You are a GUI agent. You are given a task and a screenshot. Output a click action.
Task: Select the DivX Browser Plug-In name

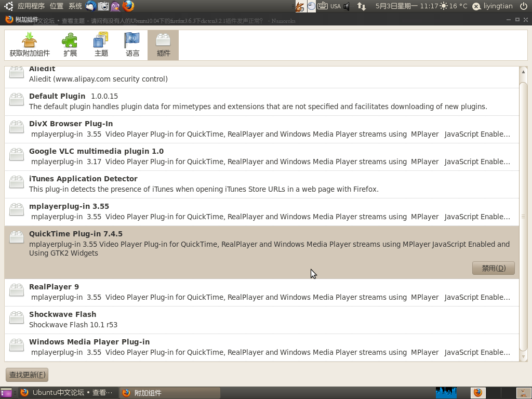(x=71, y=124)
